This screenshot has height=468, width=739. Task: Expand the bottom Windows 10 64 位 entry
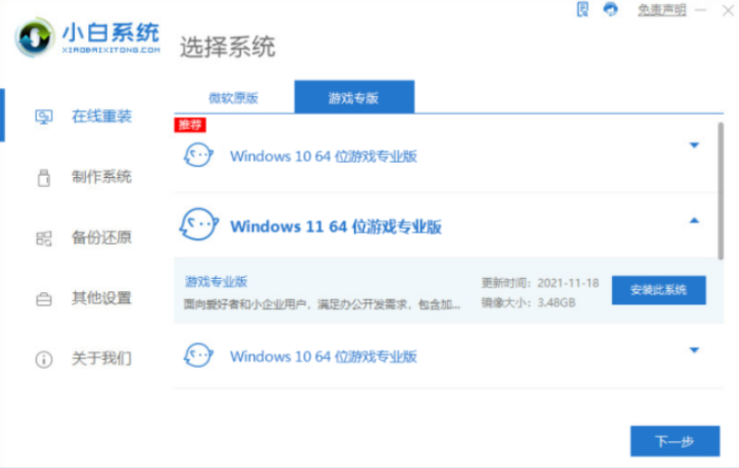694,350
